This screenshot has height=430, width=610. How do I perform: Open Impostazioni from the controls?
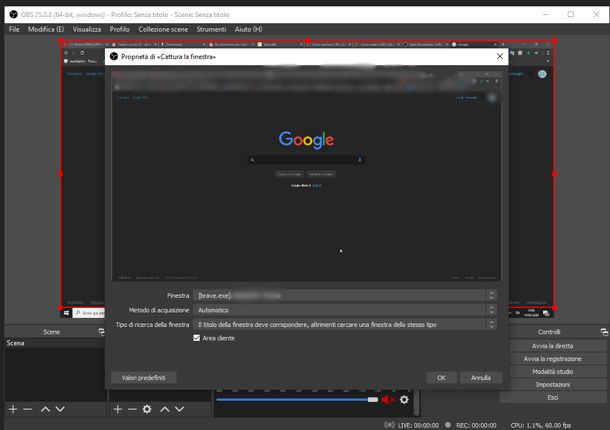(x=552, y=384)
